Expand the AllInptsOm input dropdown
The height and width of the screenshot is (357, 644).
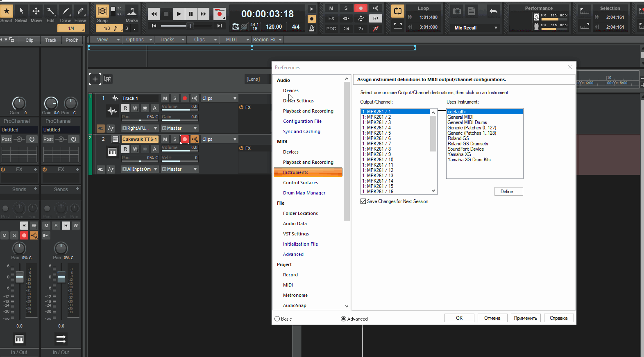(140, 169)
